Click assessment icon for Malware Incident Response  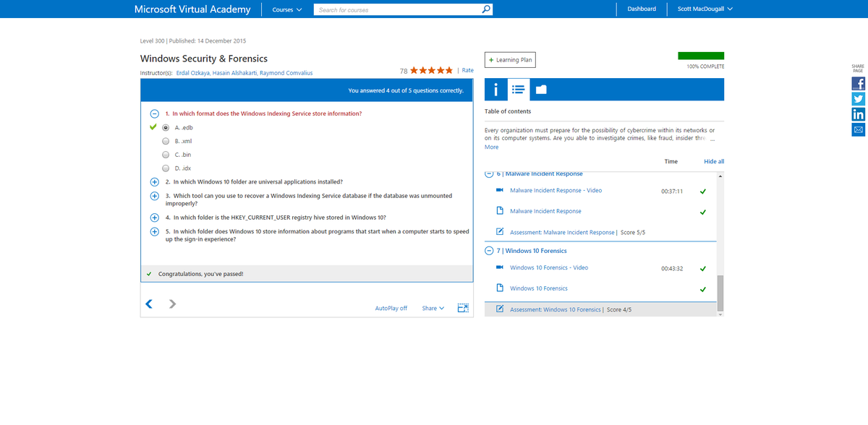click(x=499, y=232)
